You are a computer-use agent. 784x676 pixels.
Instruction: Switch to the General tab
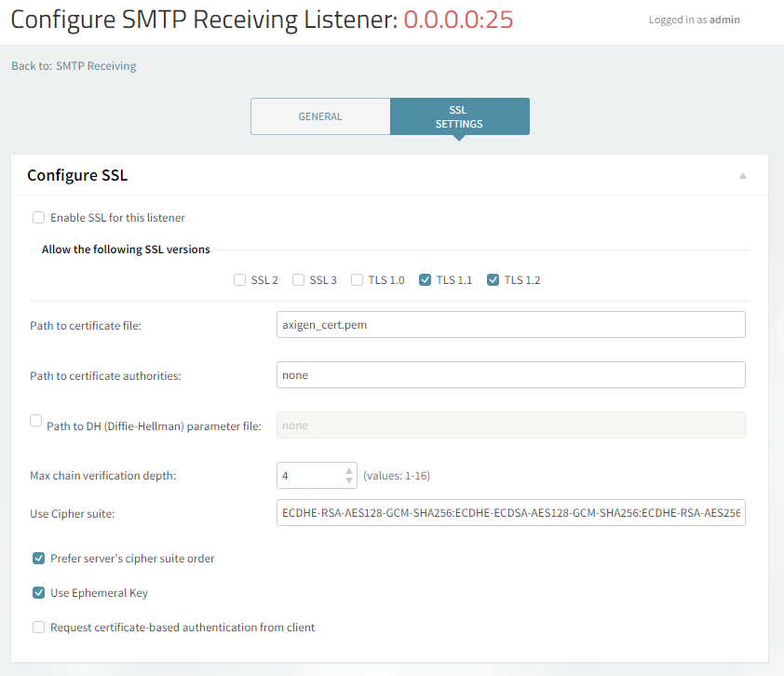click(x=320, y=116)
